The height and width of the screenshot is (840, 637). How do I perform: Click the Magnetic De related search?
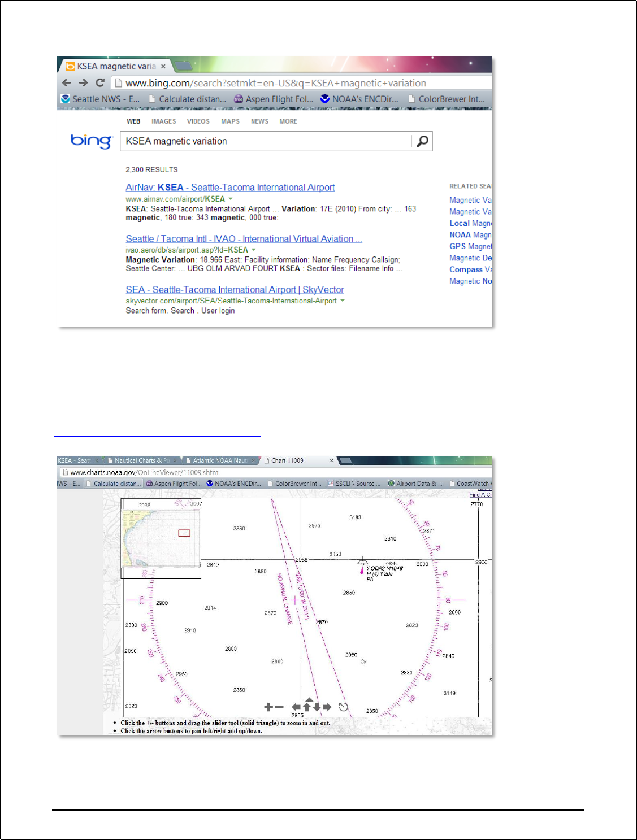pos(471,258)
